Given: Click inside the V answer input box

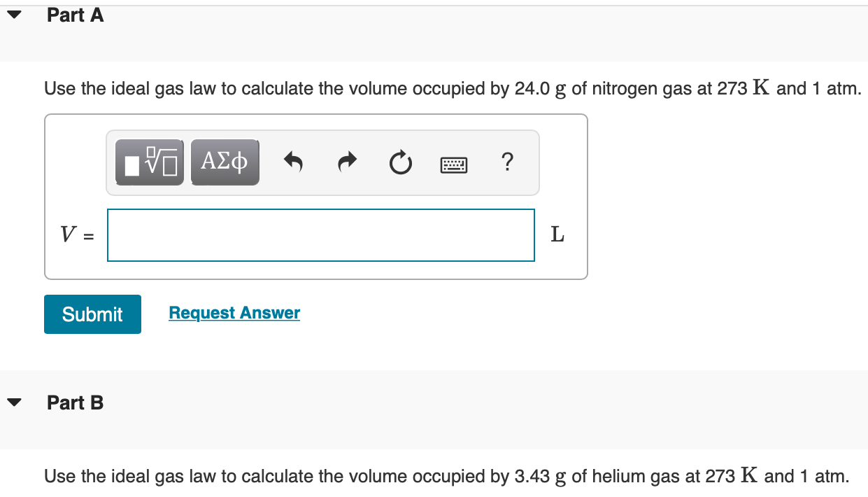Looking at the screenshot, I should pyautogui.click(x=320, y=235).
